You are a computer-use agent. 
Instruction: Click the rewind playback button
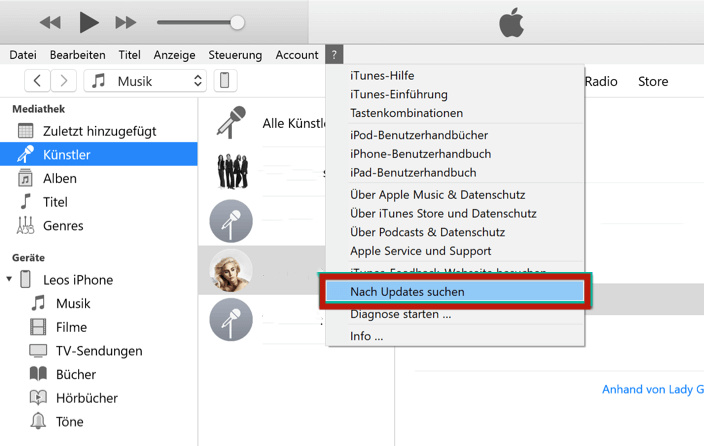(x=50, y=22)
